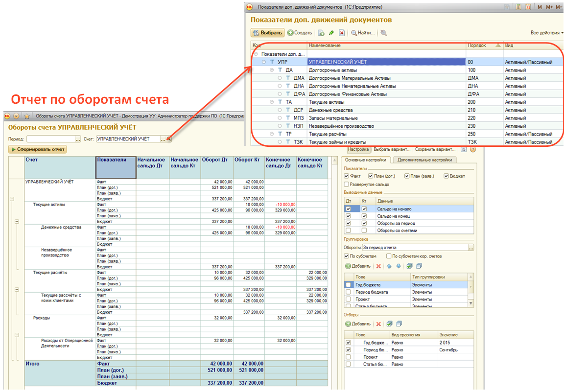
Task: Open the calendar icon in the title bar
Action: click(x=528, y=7)
